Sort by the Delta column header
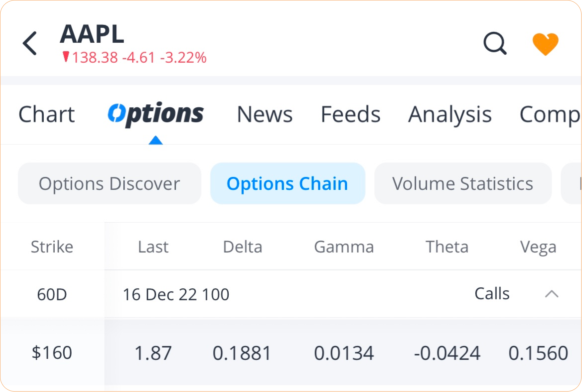Viewport: 582px width, 392px height. click(x=243, y=247)
